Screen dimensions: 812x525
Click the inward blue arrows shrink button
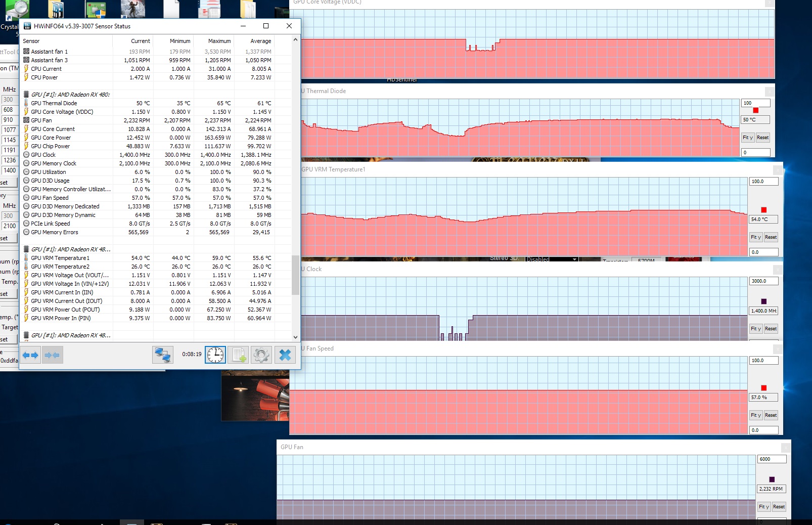pyautogui.click(x=52, y=355)
